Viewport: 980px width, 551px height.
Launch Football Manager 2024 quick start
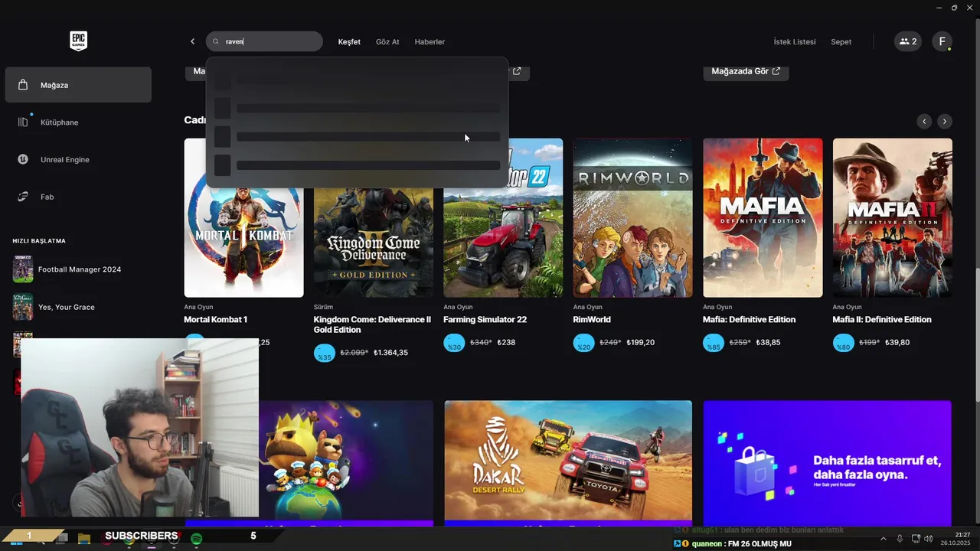coord(78,269)
